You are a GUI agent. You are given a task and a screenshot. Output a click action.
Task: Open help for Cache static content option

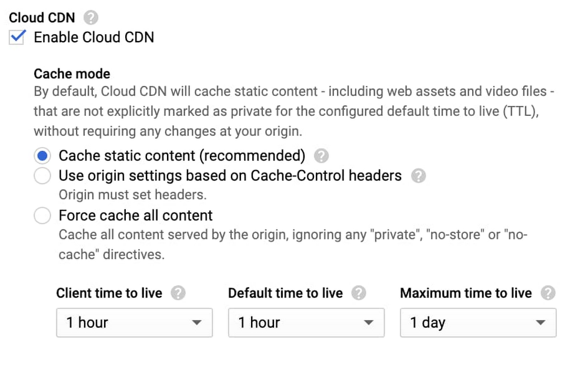tap(321, 156)
